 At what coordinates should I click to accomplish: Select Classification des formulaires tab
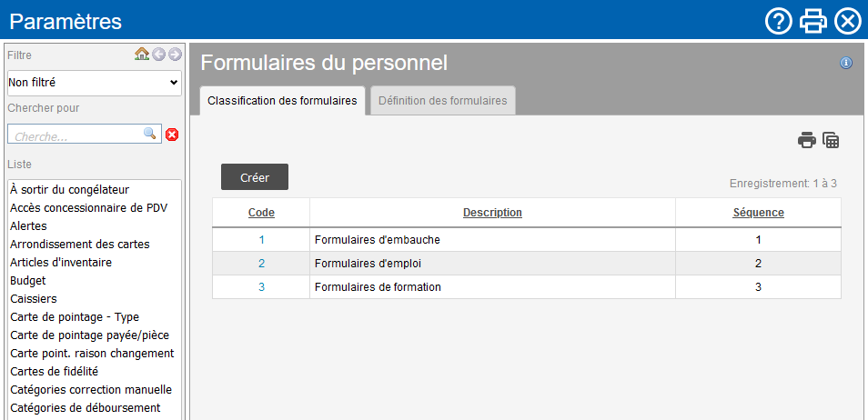282,101
